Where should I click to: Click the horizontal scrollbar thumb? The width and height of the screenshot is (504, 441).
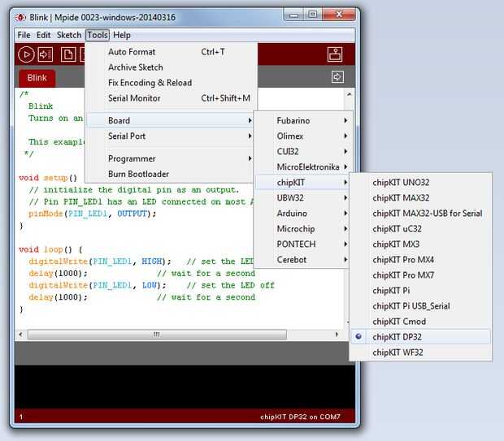[x=157, y=335]
